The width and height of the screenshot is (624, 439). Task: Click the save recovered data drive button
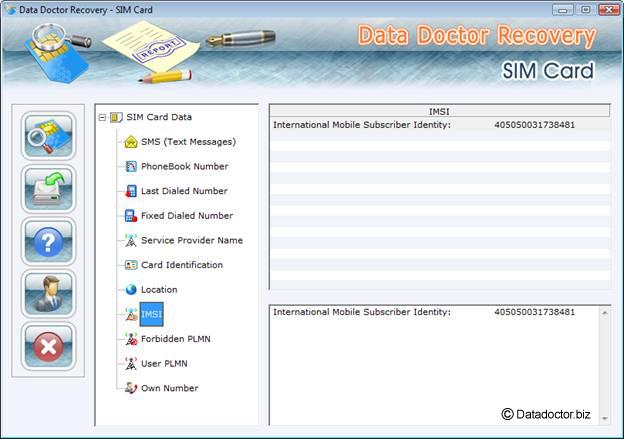click(x=48, y=189)
